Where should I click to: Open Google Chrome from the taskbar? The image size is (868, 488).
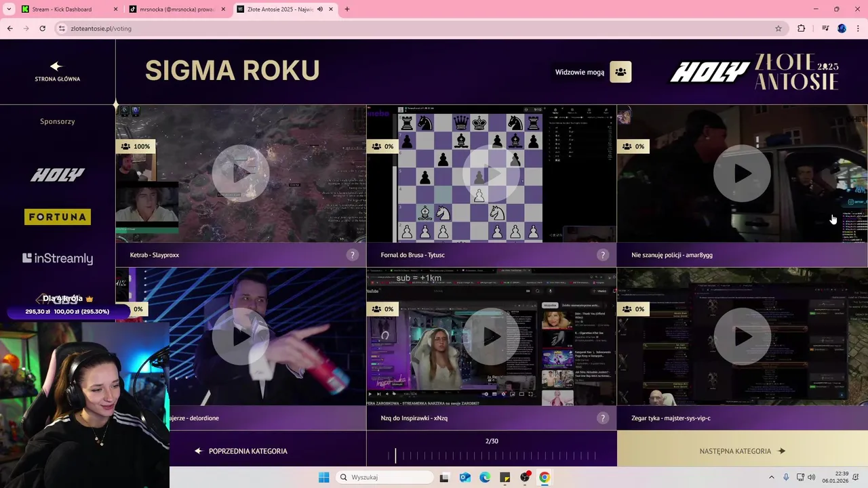[x=545, y=477]
